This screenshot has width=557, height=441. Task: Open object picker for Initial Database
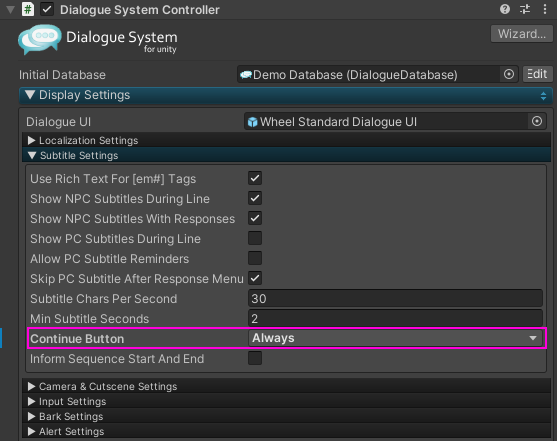pos(509,74)
